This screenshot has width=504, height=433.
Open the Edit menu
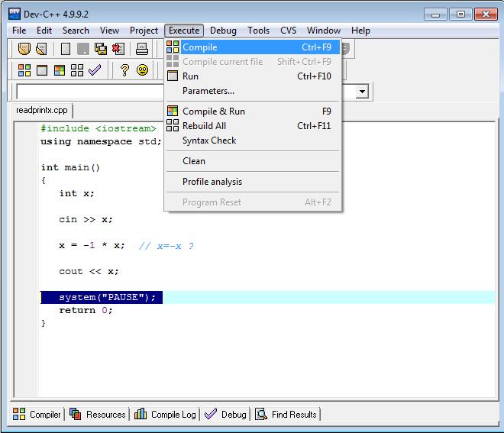click(x=44, y=31)
